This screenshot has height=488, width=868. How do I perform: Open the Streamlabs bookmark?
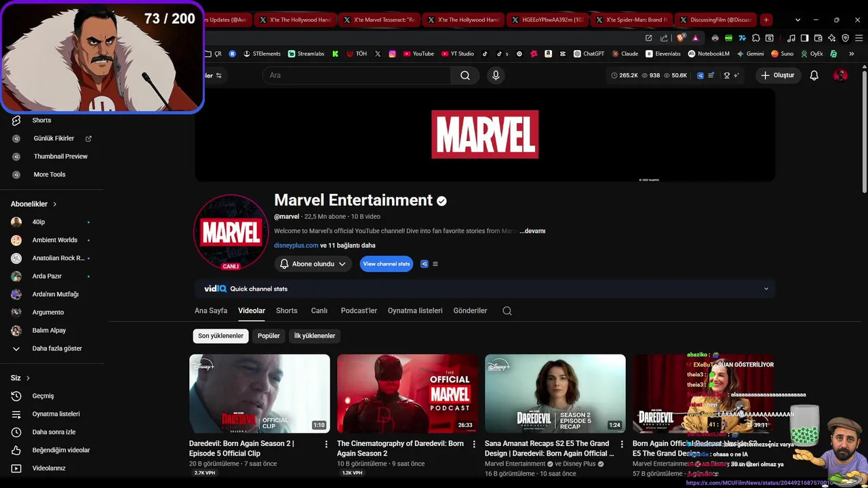[x=306, y=54]
